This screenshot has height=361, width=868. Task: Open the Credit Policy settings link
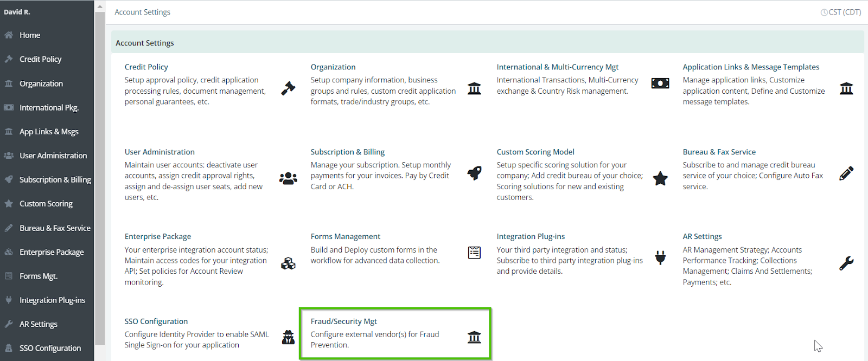146,67
